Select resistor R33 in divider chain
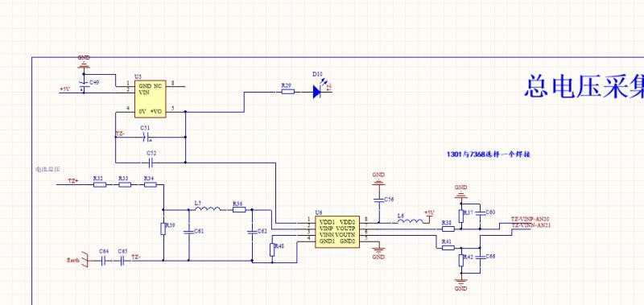This screenshot has height=305, width=644. [x=125, y=185]
